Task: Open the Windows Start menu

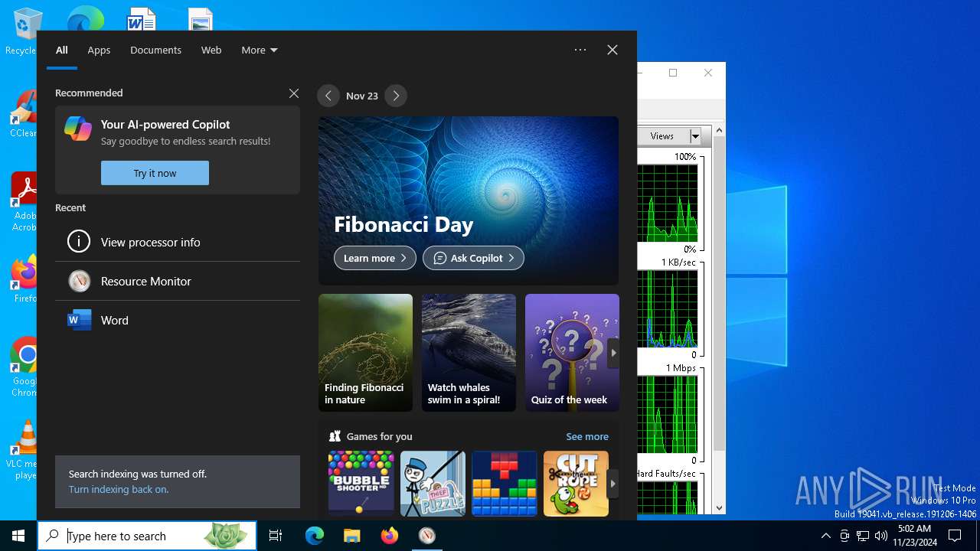Action: (x=18, y=536)
